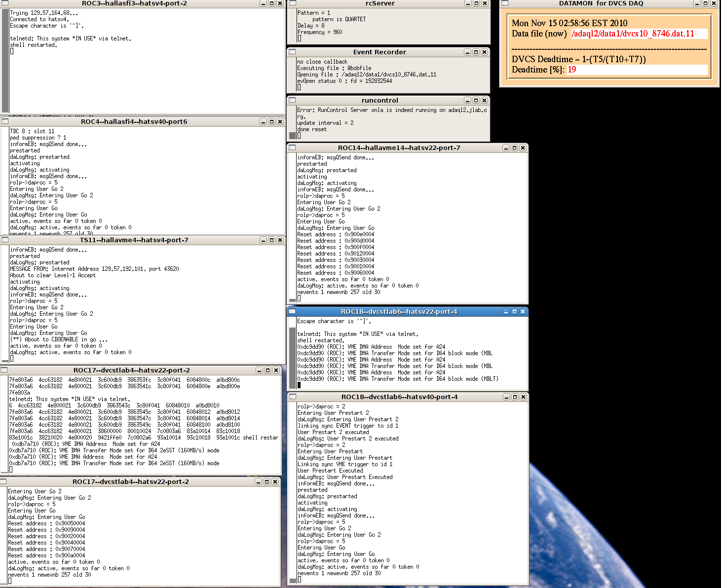This screenshot has width=721, height=588.
Task: Close the ROC18 hatsv40-port-4 window
Action: click(x=523, y=397)
